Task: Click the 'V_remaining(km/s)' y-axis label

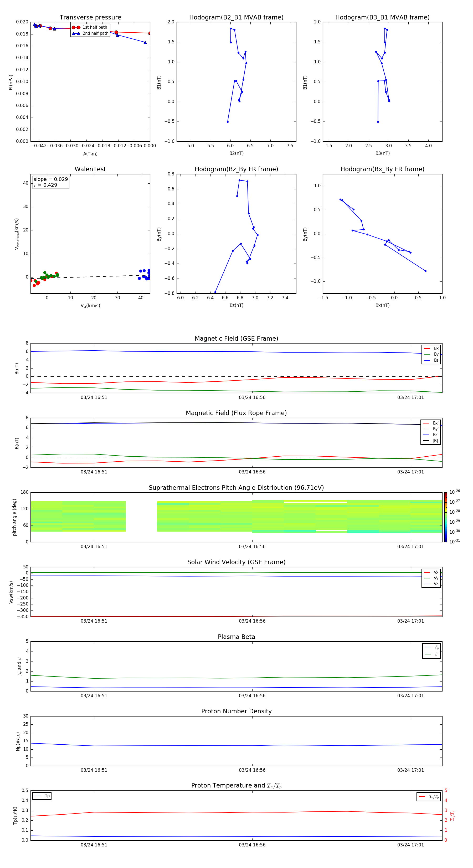Action: (x=17, y=234)
